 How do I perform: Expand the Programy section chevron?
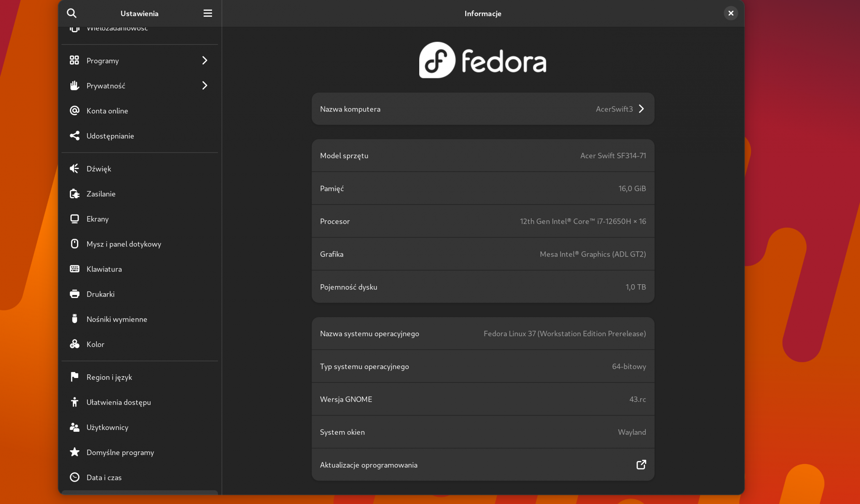[205, 60]
